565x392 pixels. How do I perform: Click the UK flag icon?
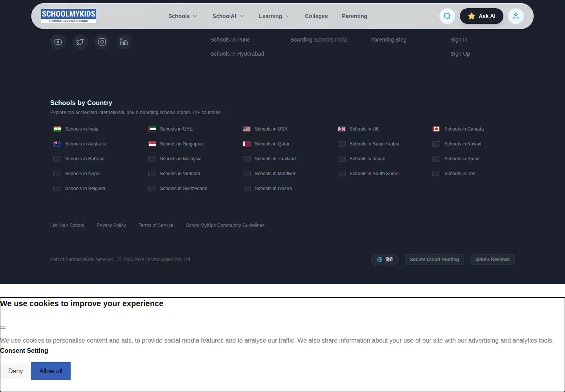(342, 129)
